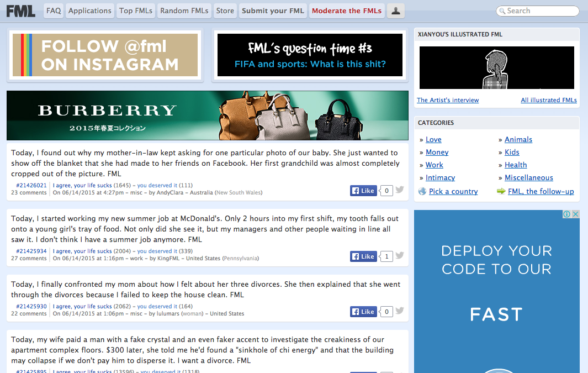The height and width of the screenshot is (373, 588).
Task: Tweet the mother-in-law baby photo story
Action: click(400, 190)
